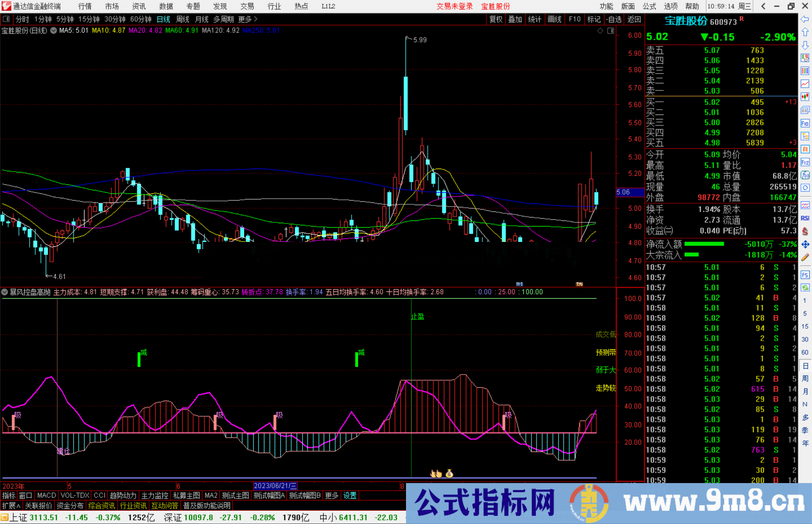Click the FS icon in right sidebar
812x524 pixels.
tap(805, 275)
